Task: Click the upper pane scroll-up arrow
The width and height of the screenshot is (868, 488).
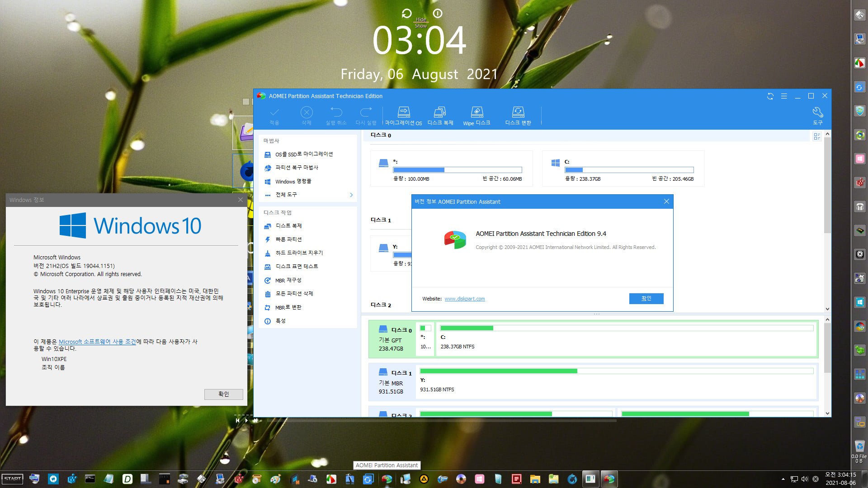Action: [827, 134]
